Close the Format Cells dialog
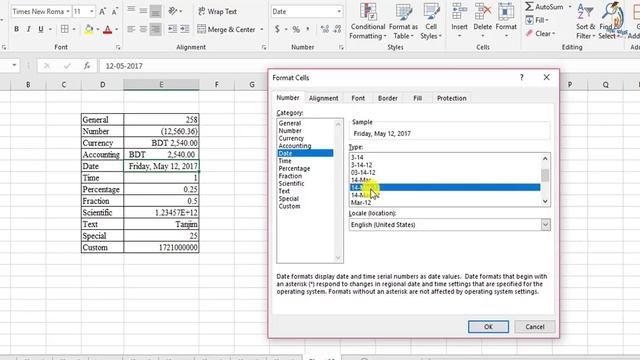 (x=547, y=77)
